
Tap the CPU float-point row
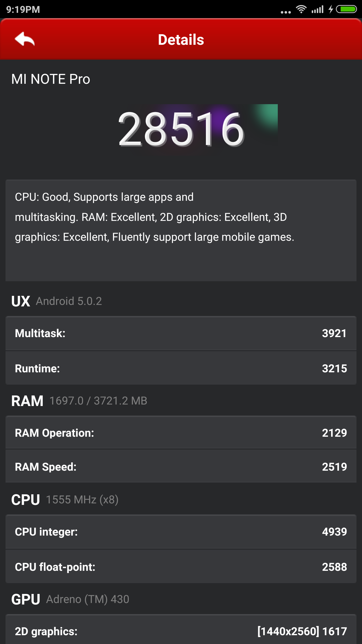[181, 567]
